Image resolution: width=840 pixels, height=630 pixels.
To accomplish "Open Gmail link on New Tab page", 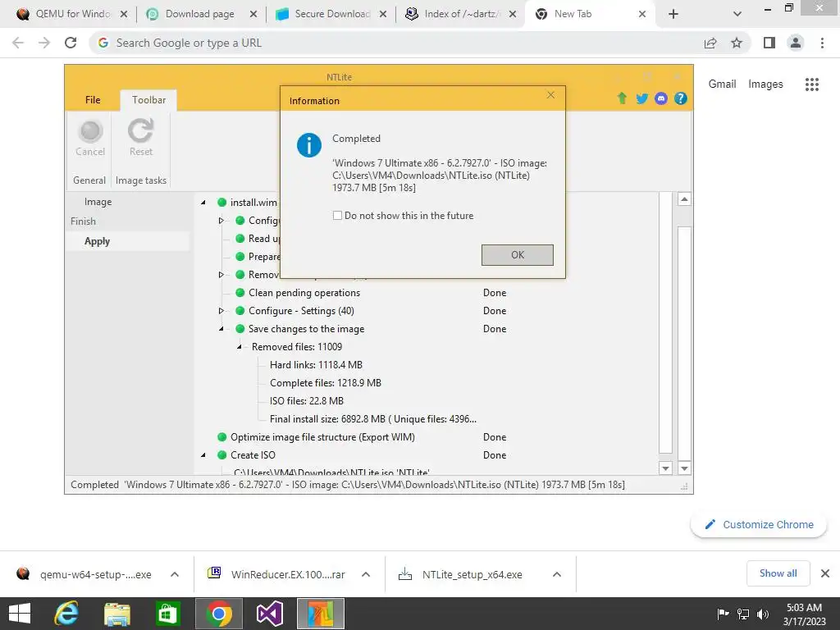I will point(722,84).
